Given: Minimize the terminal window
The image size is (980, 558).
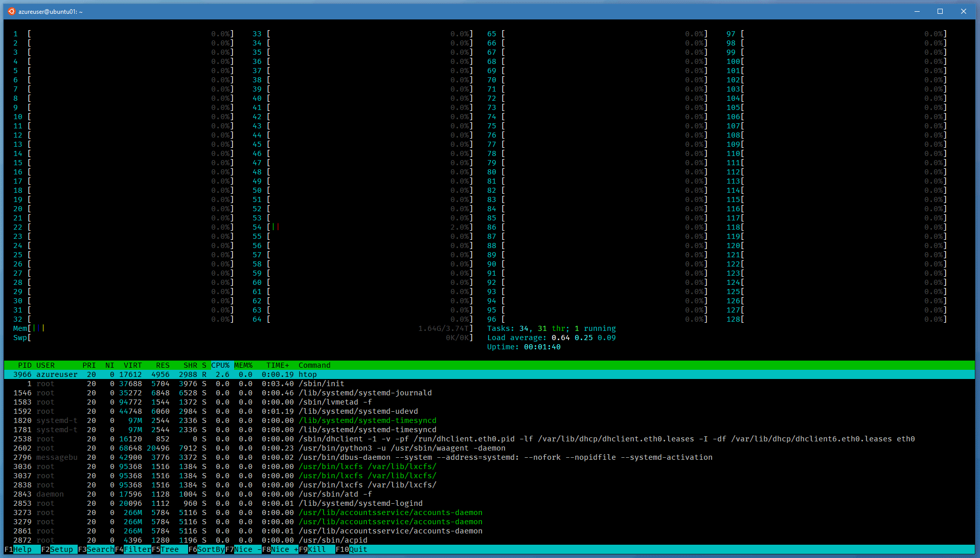Looking at the screenshot, I should [917, 11].
